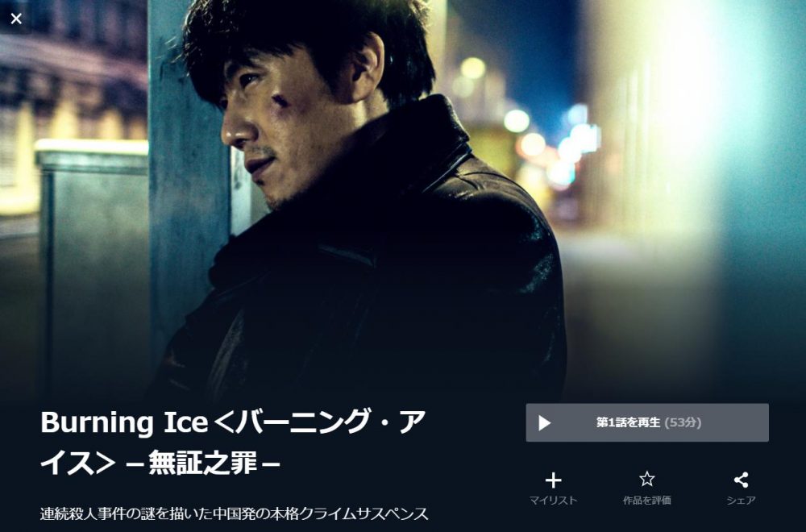806x532 pixels.
Task: Click the 連続殺人事件 description line
Action: (234, 513)
